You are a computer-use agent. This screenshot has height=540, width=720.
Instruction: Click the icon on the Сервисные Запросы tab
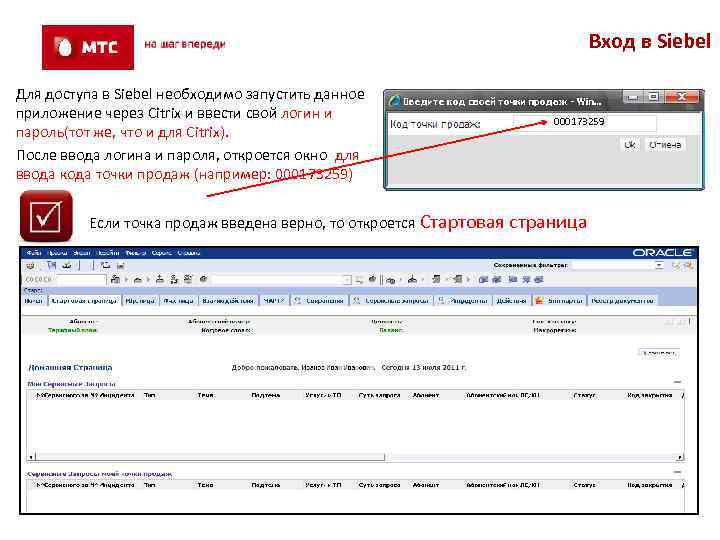click(x=356, y=301)
